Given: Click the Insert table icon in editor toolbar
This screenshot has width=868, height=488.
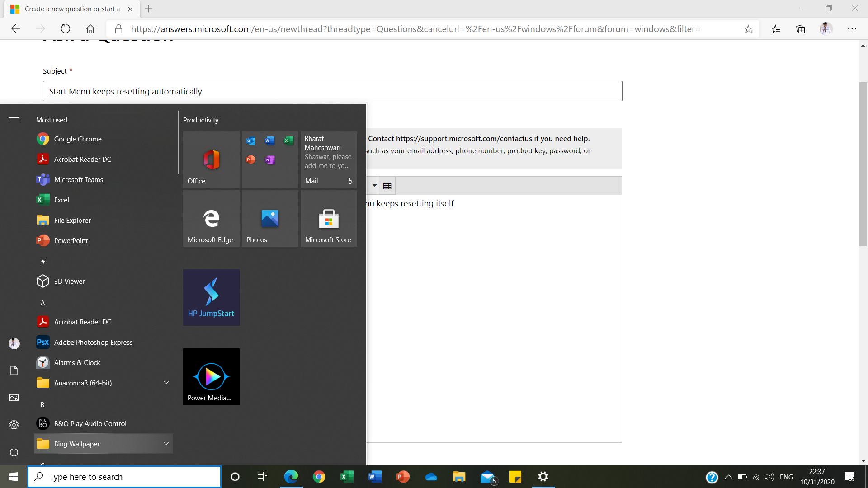Looking at the screenshot, I should click(387, 186).
